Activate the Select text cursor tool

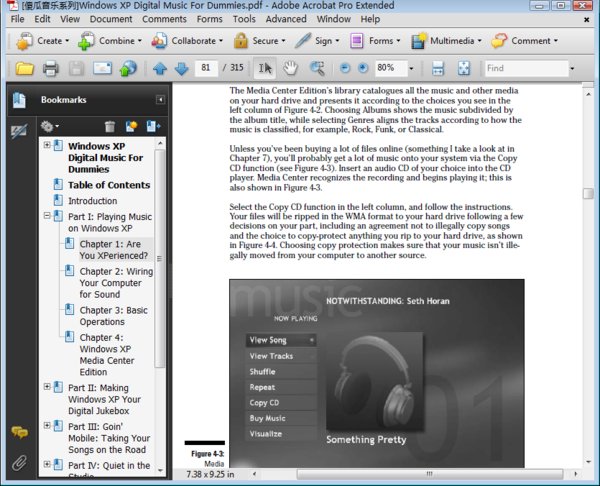point(265,68)
